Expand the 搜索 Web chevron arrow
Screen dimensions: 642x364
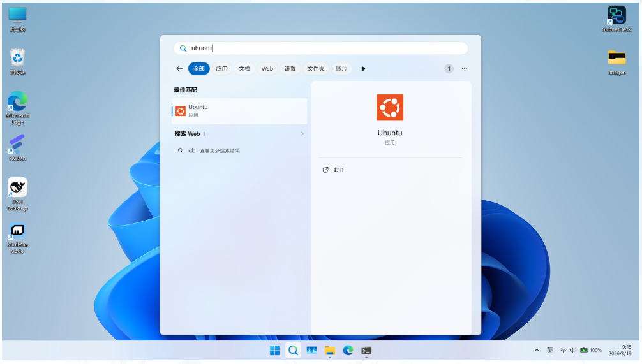point(302,134)
